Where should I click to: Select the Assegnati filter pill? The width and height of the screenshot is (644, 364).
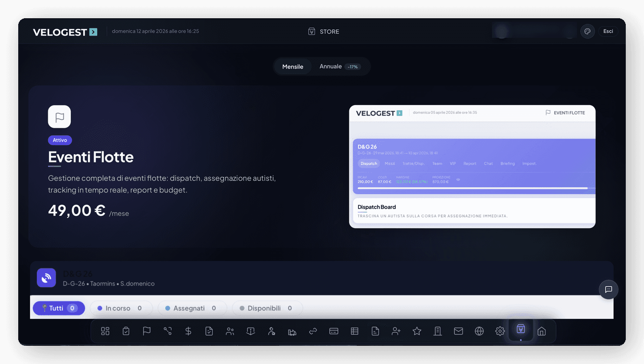192,308
